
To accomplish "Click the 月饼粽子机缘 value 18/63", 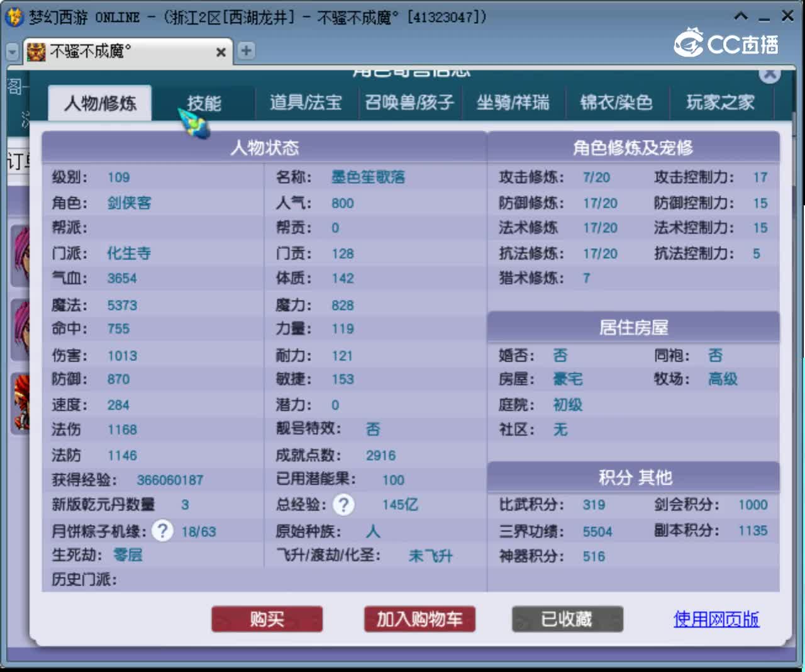I will click(199, 532).
